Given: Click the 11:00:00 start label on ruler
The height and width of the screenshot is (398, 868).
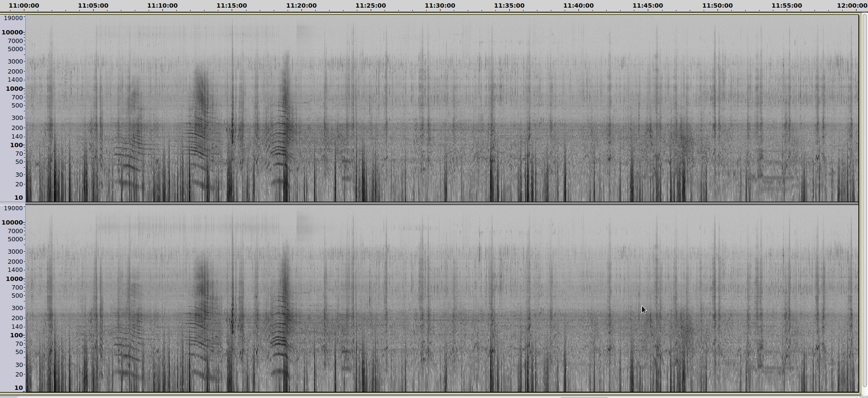Looking at the screenshot, I should (24, 6).
